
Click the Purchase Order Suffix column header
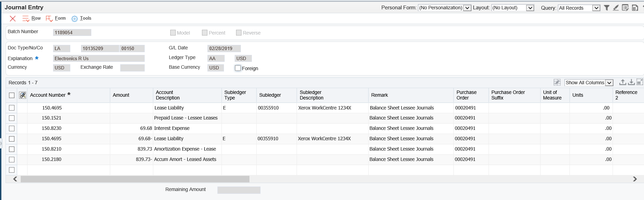pos(514,95)
